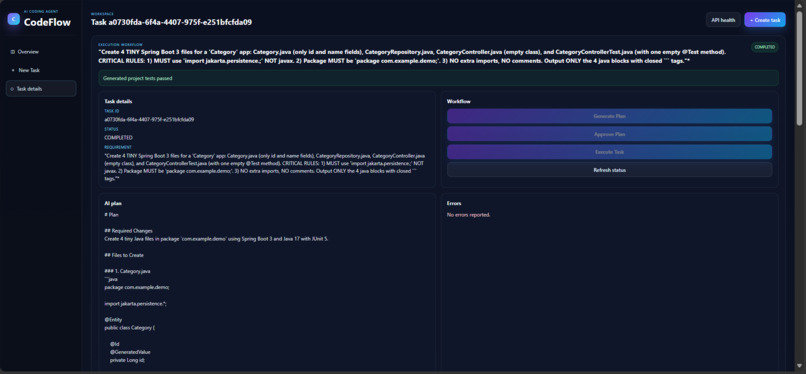Click the 'public class Category {' line
The height and width of the screenshot is (374, 806).
pos(130,327)
